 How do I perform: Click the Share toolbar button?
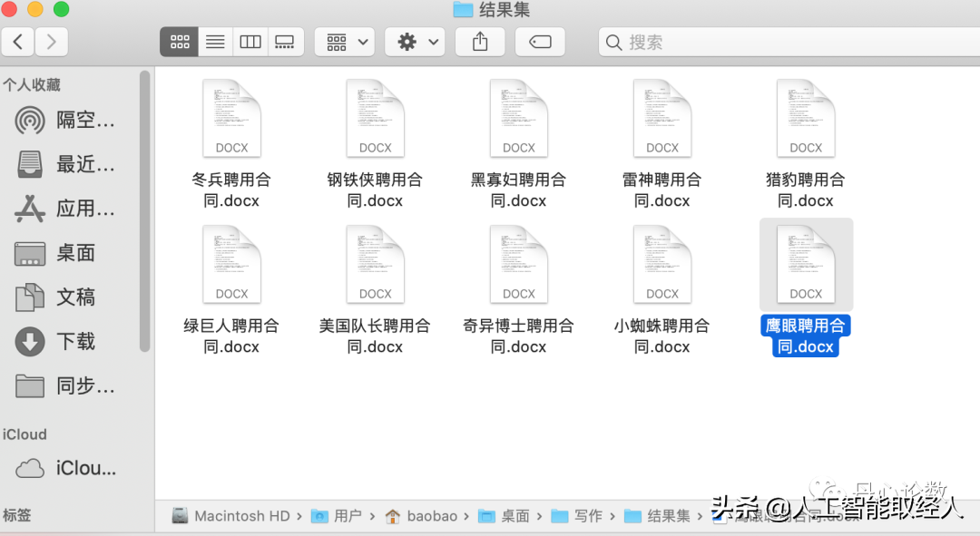click(480, 42)
